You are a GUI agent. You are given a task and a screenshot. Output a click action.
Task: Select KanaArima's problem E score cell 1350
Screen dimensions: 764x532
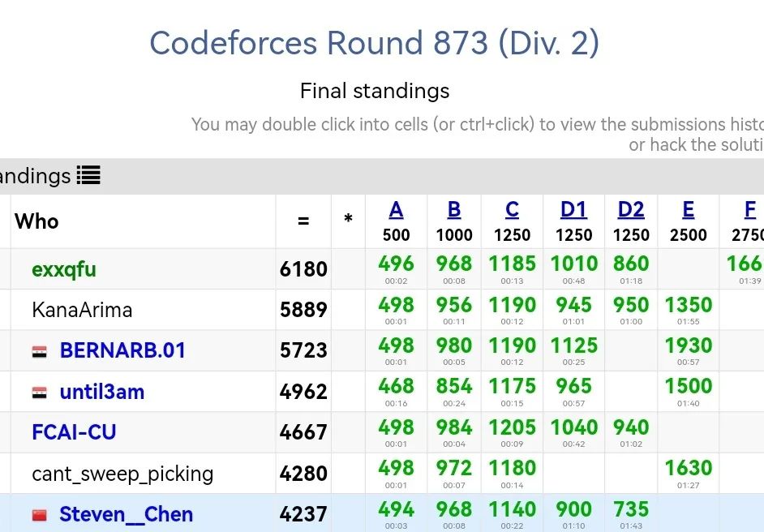coord(688,310)
